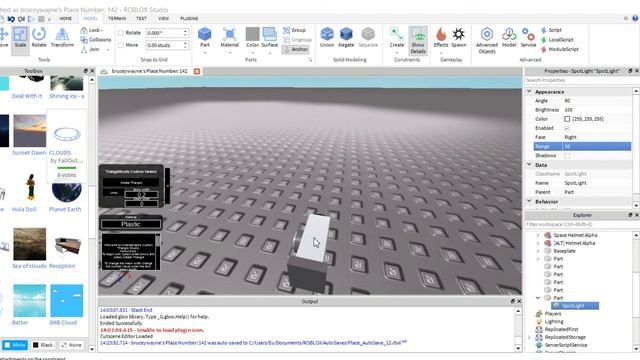This screenshot has height=360, width=640.
Task: Select Black background option in Toolbox
Action: point(43,345)
